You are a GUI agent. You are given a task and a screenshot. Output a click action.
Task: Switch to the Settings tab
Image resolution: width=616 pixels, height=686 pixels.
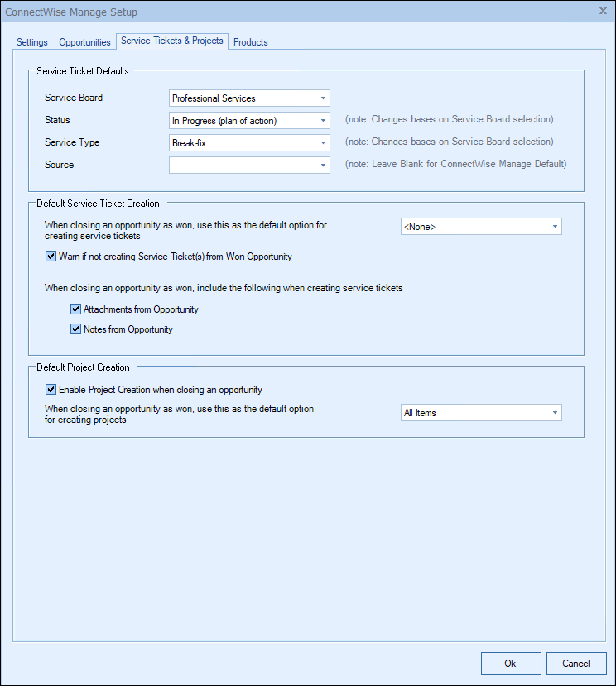click(x=32, y=42)
